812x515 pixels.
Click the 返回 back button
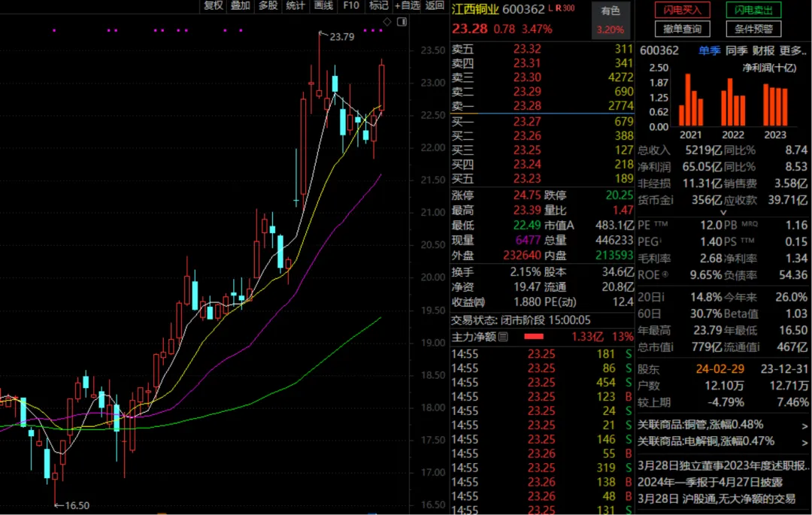point(435,6)
